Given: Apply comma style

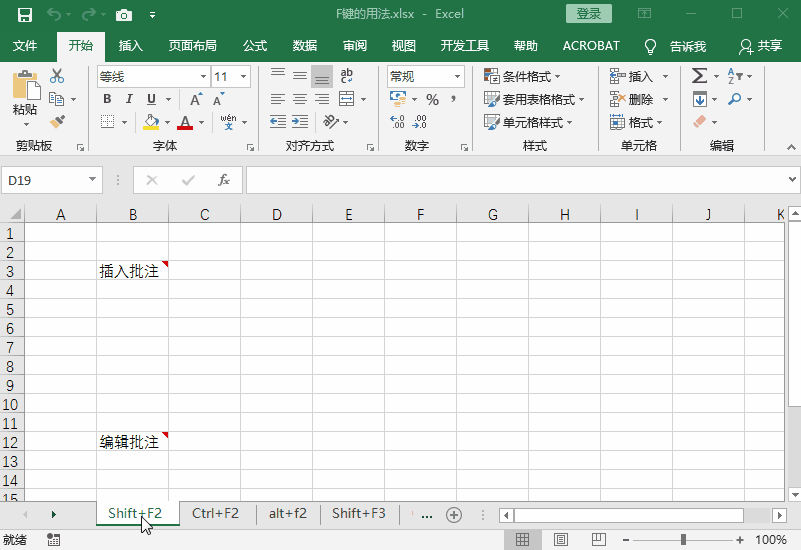Looking at the screenshot, I should [454, 99].
